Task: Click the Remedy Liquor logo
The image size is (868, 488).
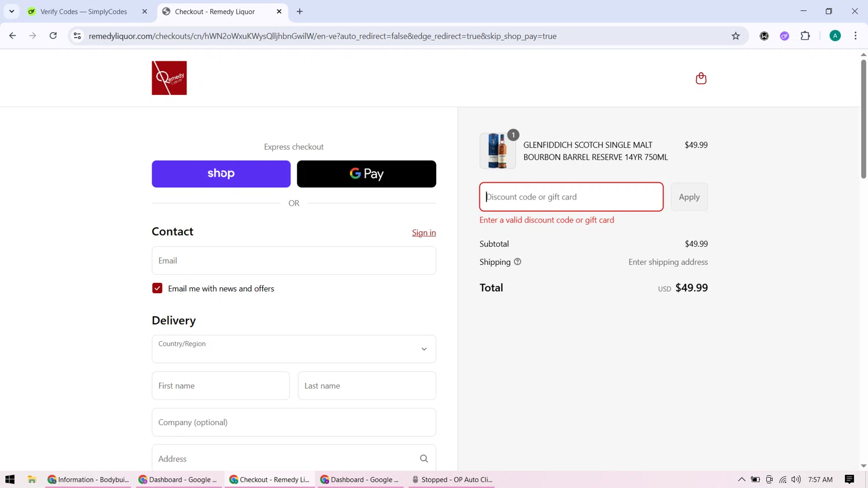Action: click(169, 78)
